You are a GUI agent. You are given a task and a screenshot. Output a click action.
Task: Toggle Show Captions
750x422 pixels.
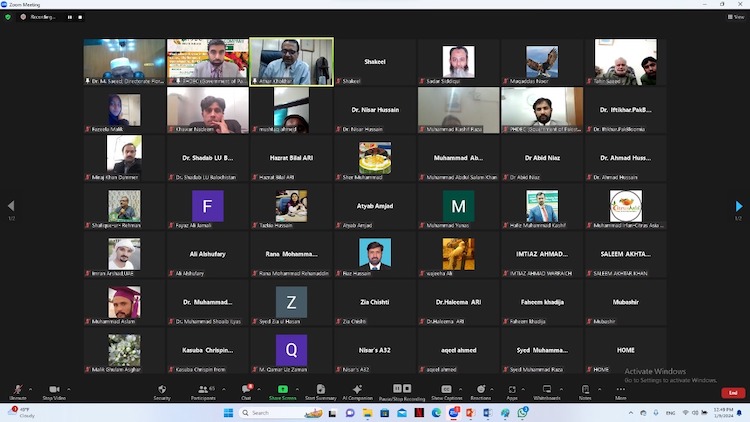pyautogui.click(x=446, y=390)
